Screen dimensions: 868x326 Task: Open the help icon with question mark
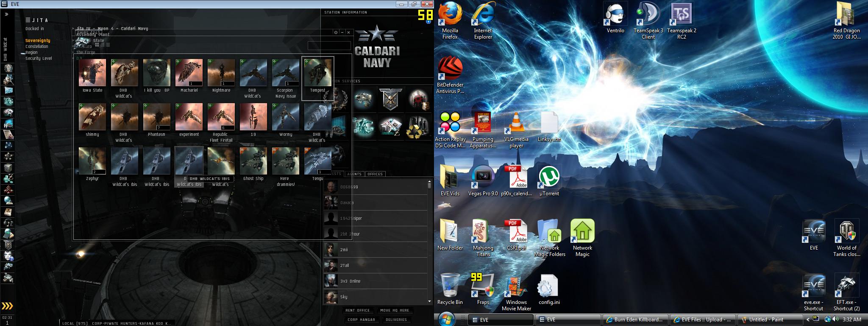[x=8, y=256]
